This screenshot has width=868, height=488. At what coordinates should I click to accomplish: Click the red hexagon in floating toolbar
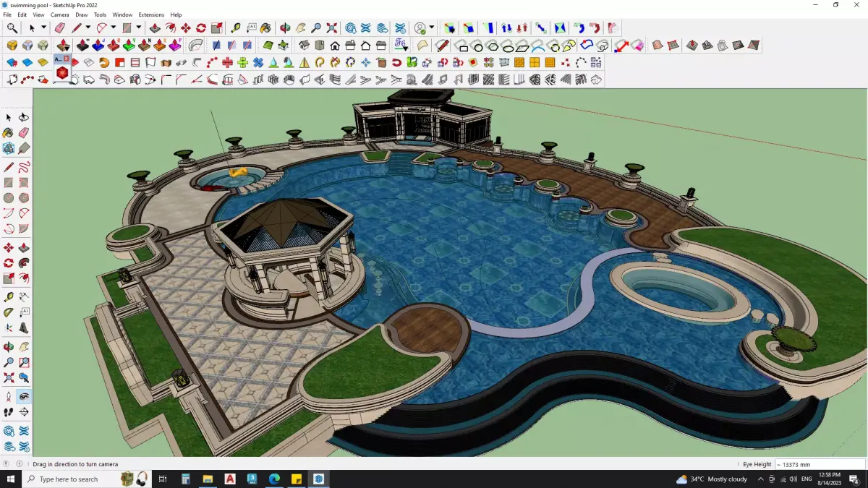click(63, 73)
